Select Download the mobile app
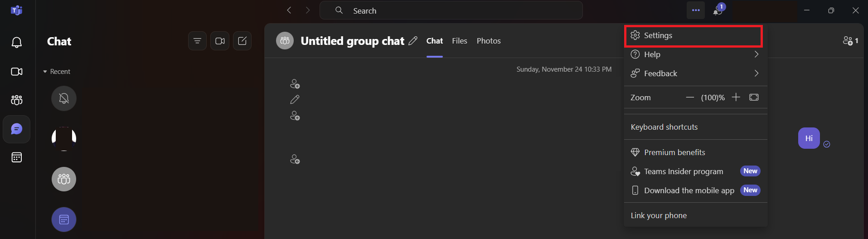The width and height of the screenshot is (868, 239). [x=696, y=190]
